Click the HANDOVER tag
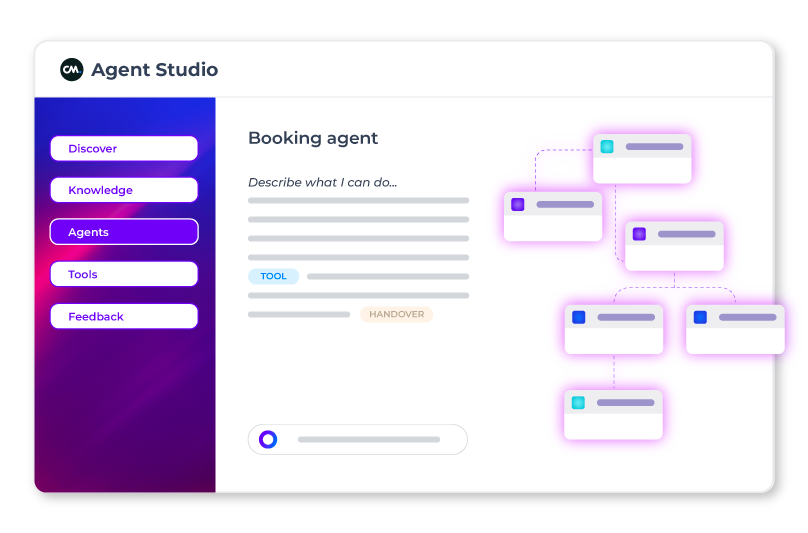Viewport: 808px width, 533px height. (397, 314)
